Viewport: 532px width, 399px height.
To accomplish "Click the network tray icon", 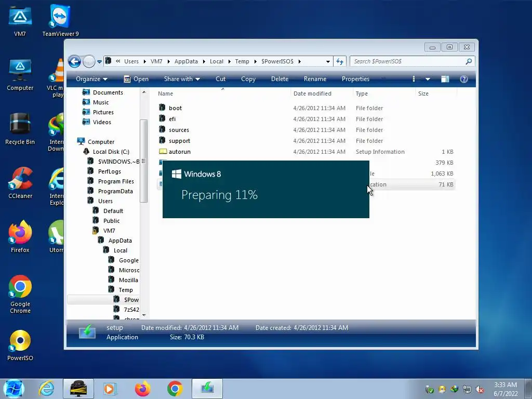I will click(467, 390).
